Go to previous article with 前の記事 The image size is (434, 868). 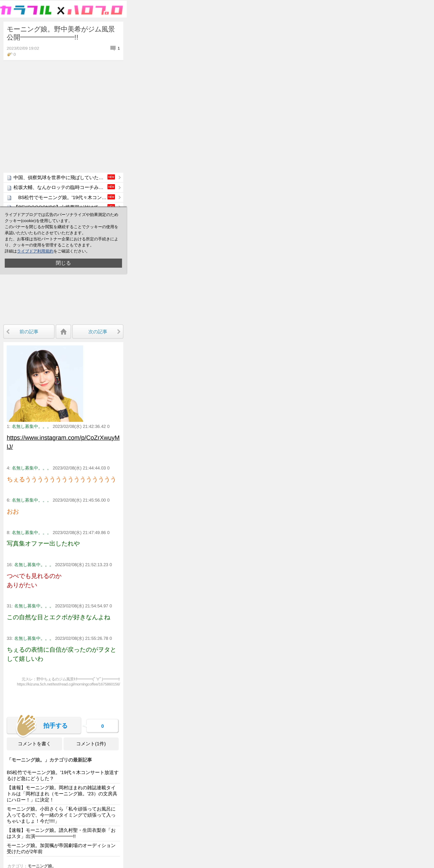click(29, 332)
